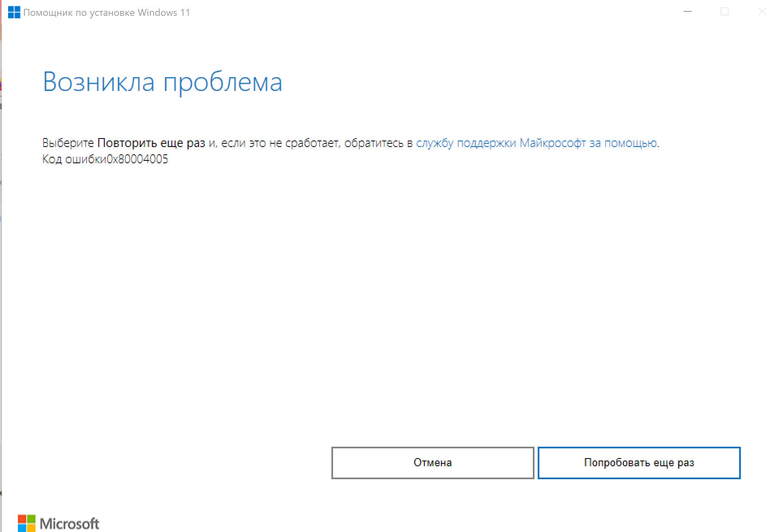
Task: Minimize the installation assistant window
Action: [x=688, y=12]
